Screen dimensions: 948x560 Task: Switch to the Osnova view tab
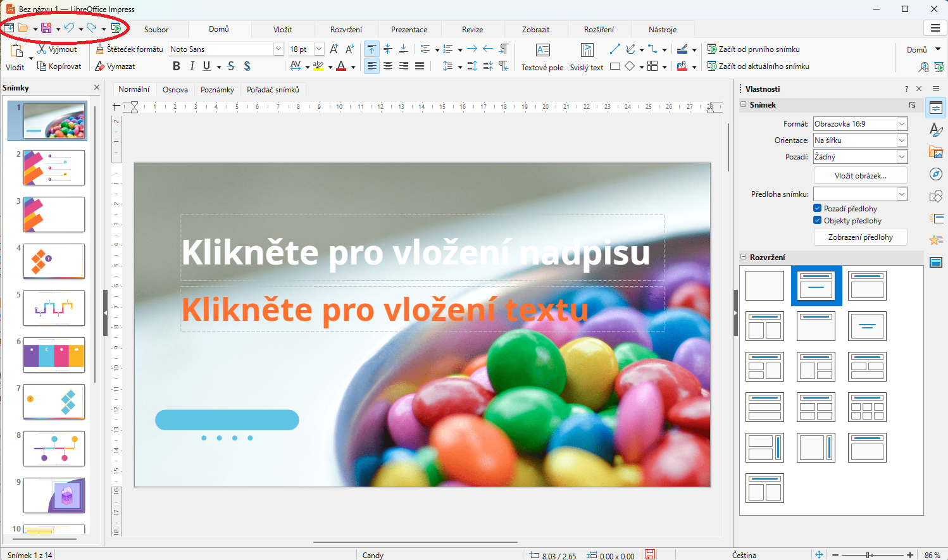pos(175,90)
